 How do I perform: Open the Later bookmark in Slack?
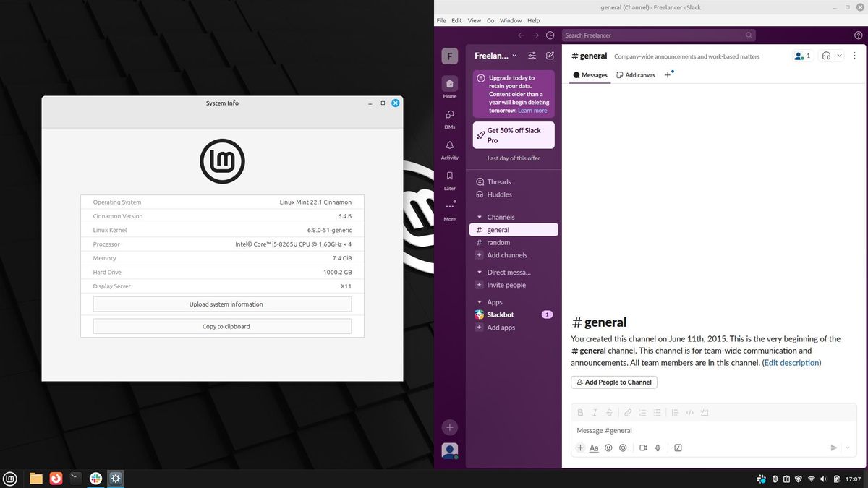(450, 180)
